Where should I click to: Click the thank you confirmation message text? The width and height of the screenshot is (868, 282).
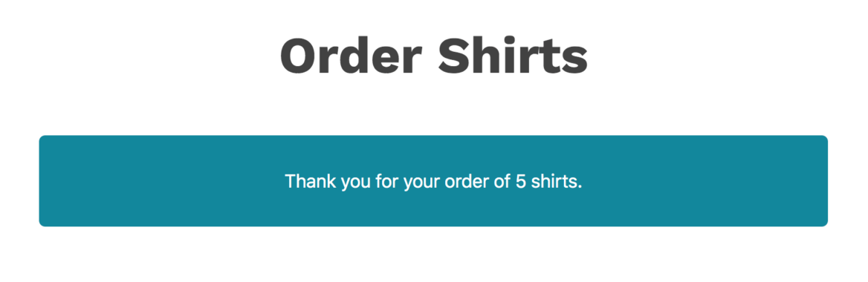433,181
